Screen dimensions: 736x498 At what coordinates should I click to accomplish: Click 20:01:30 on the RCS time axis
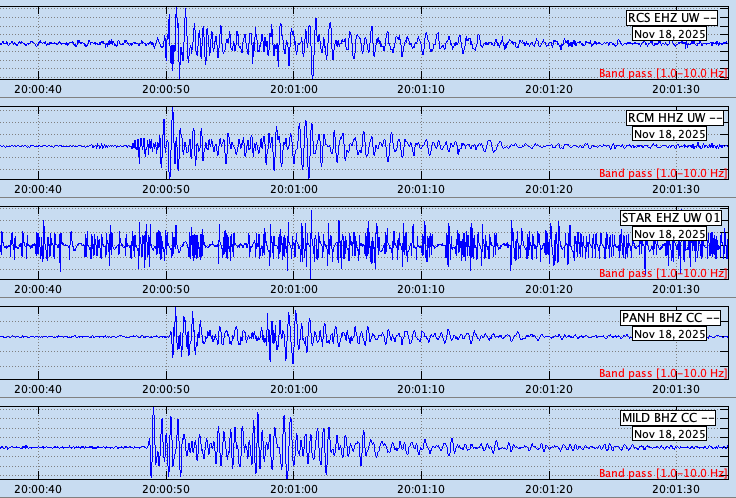coord(676,89)
